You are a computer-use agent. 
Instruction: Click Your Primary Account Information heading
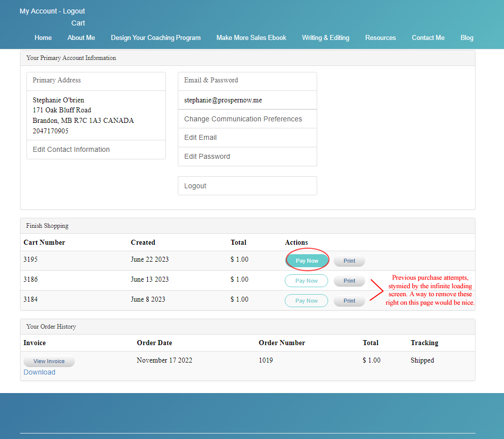(71, 58)
